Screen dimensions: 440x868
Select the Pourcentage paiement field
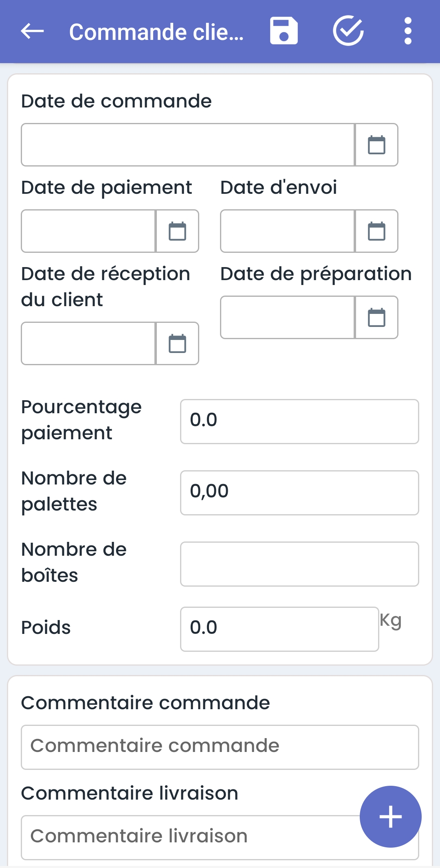299,422
